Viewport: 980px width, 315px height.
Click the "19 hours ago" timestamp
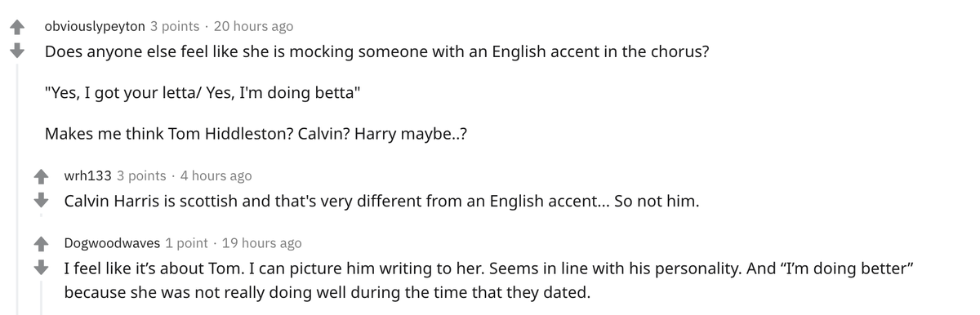click(261, 243)
